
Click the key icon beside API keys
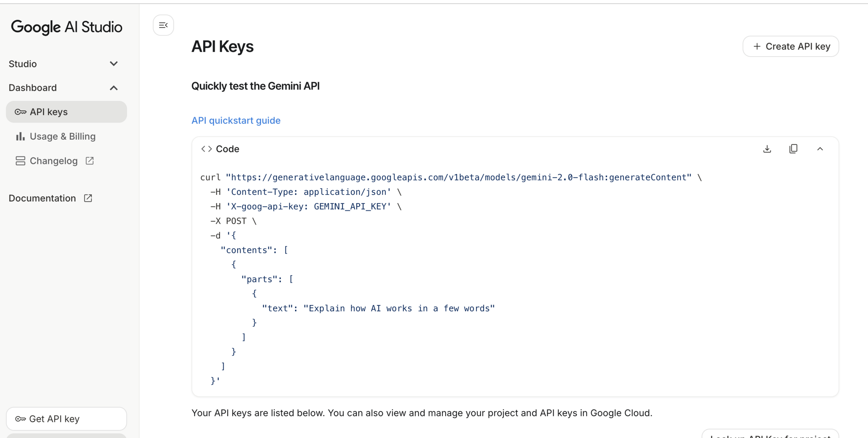click(20, 112)
